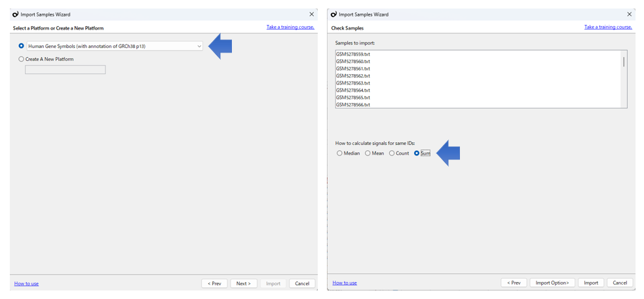Expand the Human Gene Symbols platform dropdown
The height and width of the screenshot is (299, 644).
(199, 46)
